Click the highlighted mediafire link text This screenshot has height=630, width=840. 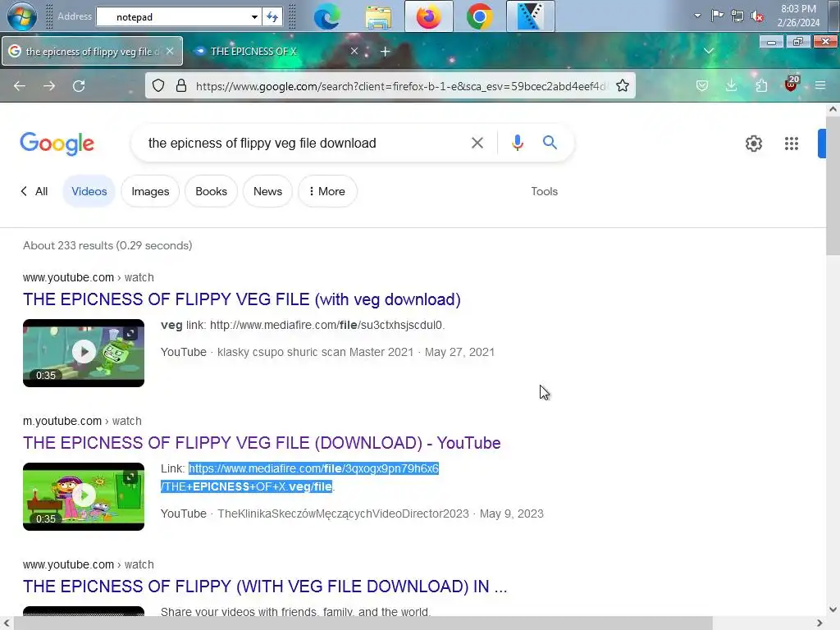point(300,478)
